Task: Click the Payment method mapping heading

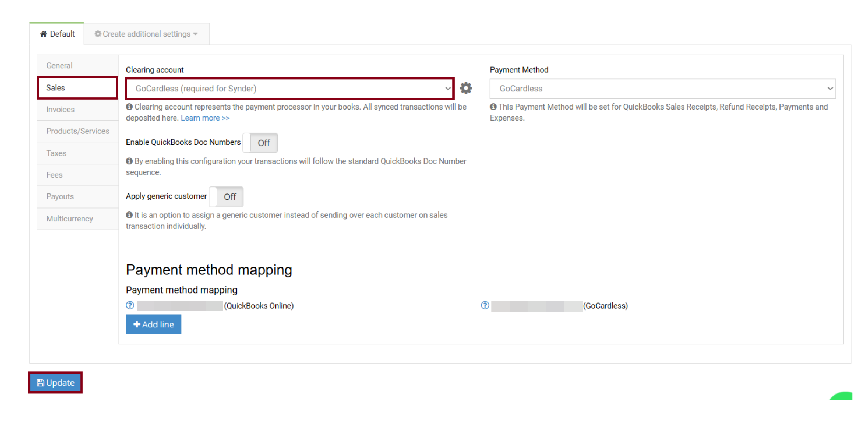Action: [x=209, y=270]
